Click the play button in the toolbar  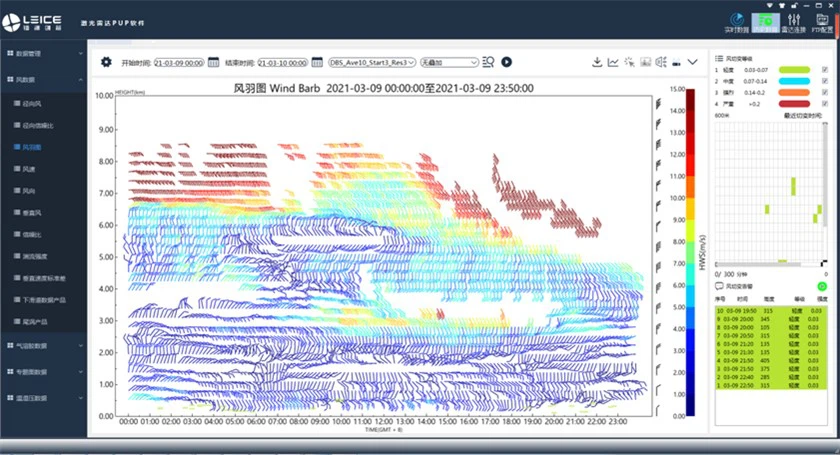coord(506,62)
